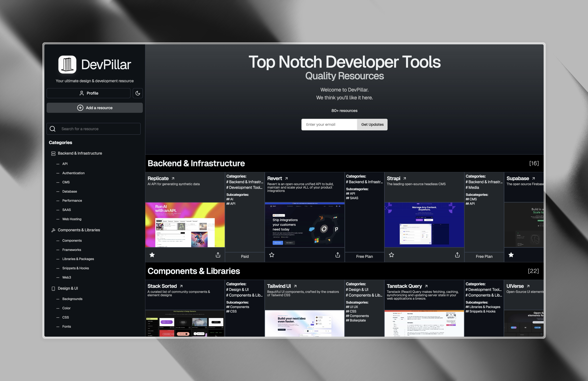Viewport: 588px width, 381px height.
Task: Select the Fonts subcategory
Action: coord(67,326)
